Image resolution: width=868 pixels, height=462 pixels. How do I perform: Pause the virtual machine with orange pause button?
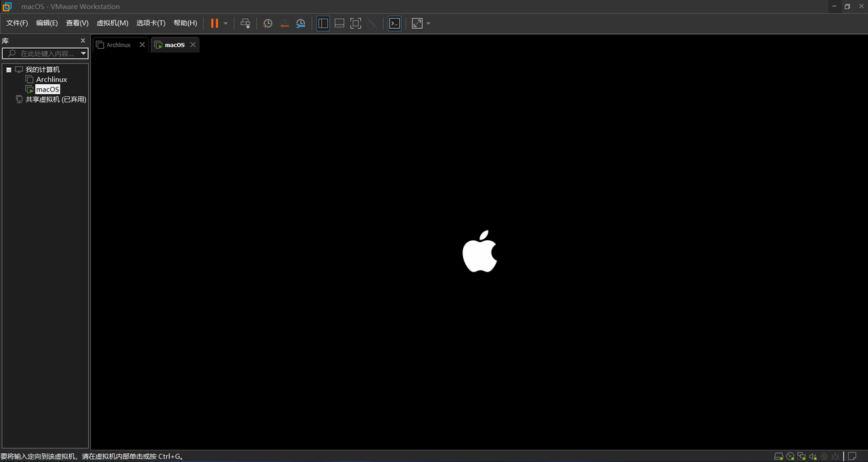point(214,23)
